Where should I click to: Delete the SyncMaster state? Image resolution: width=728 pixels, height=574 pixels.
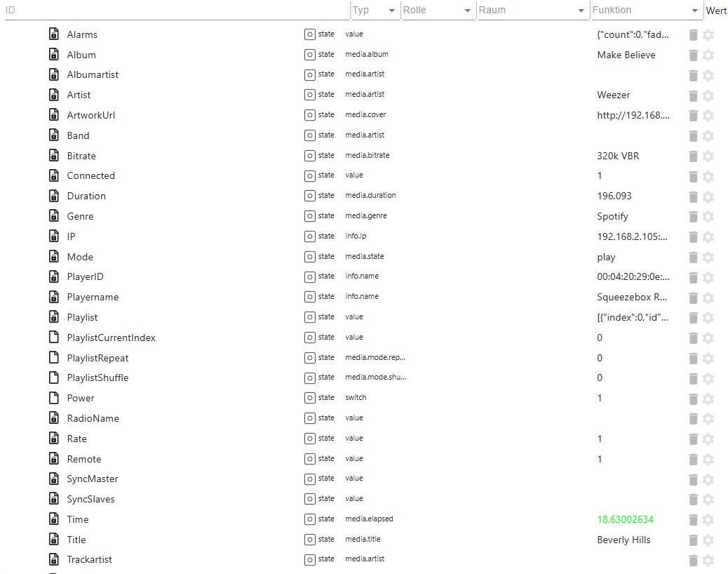point(693,480)
